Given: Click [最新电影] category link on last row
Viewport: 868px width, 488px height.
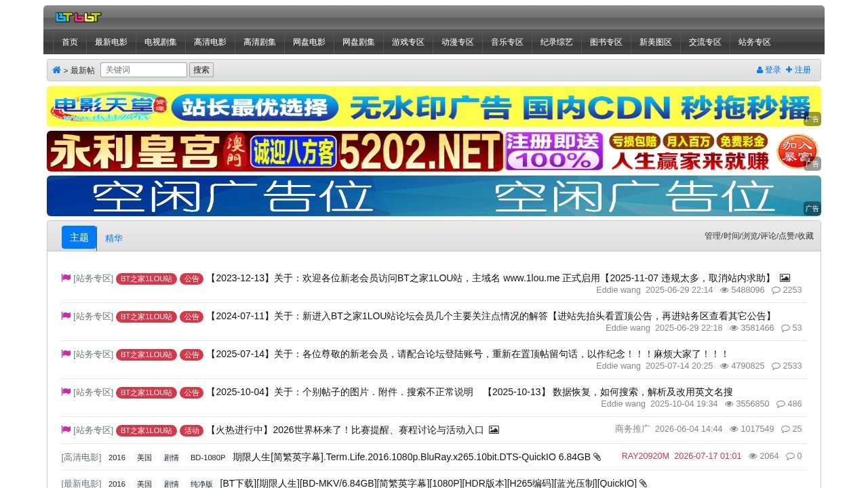Looking at the screenshot, I should (81, 483).
